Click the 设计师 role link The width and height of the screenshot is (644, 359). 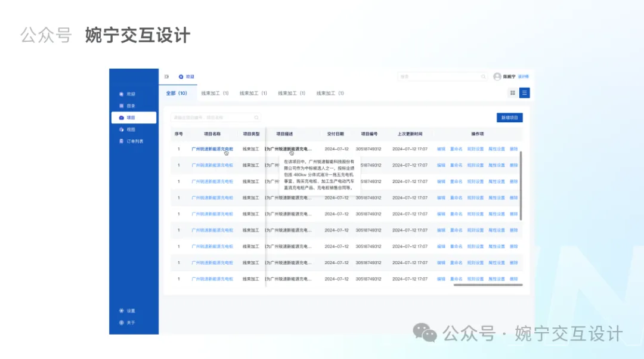click(524, 76)
